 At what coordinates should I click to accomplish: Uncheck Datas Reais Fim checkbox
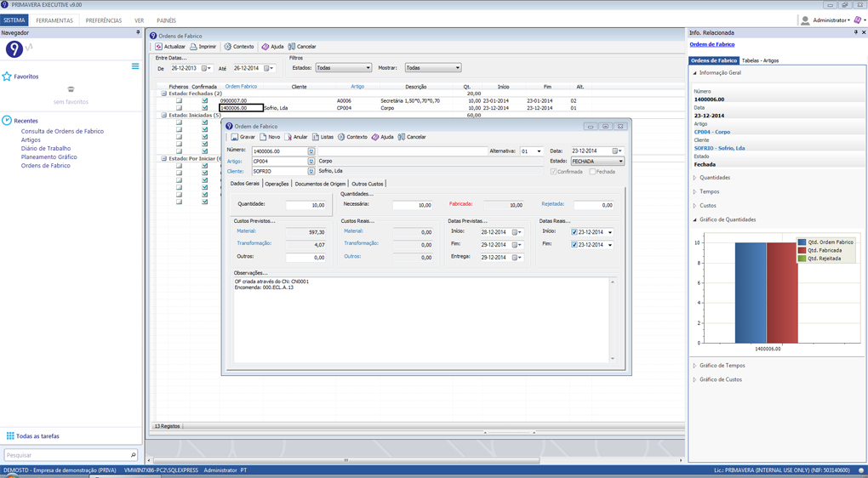point(574,245)
